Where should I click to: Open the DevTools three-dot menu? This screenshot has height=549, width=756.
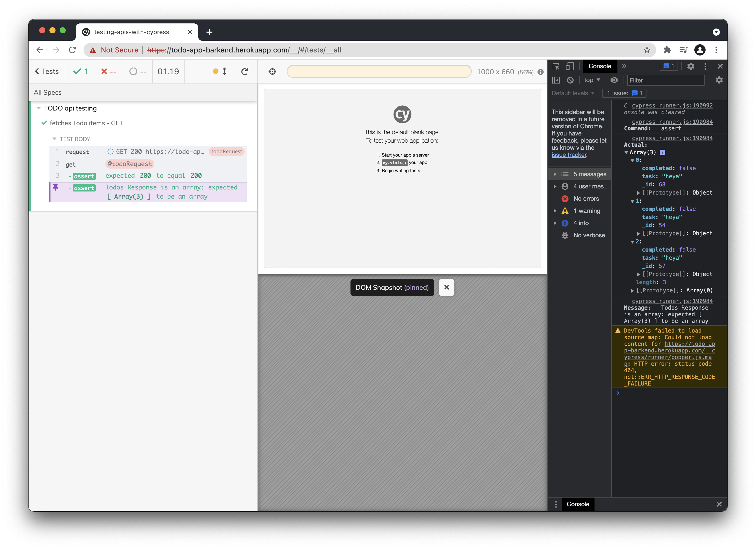[x=705, y=66]
